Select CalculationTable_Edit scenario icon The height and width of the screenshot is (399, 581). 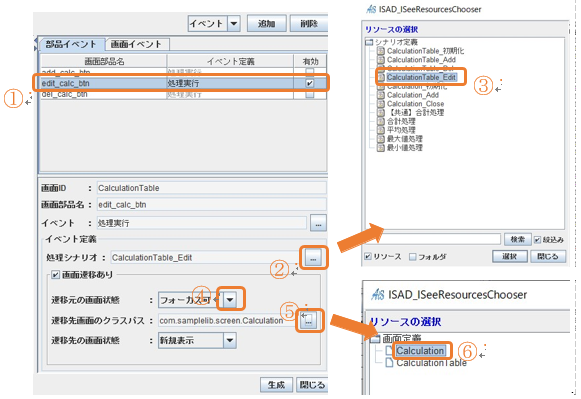pos(381,77)
